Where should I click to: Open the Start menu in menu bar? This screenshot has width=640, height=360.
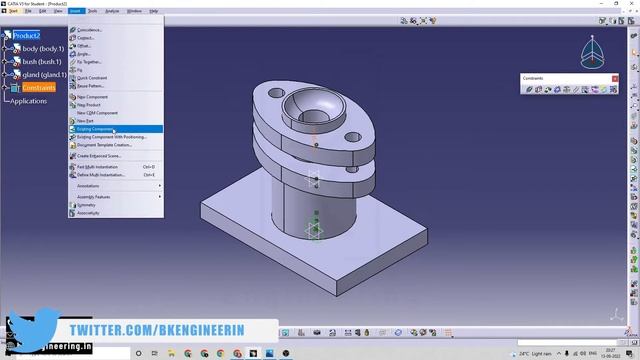click(13, 11)
